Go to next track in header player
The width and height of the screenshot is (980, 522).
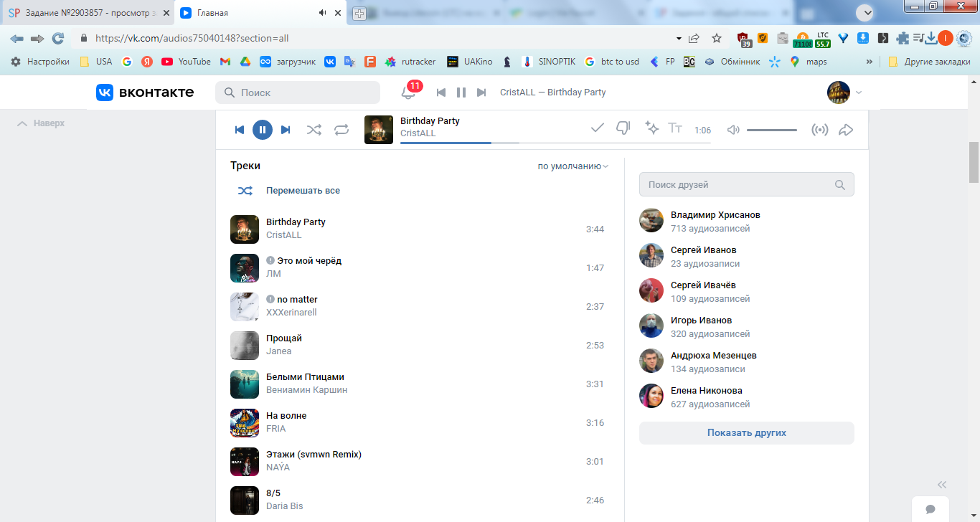point(481,92)
